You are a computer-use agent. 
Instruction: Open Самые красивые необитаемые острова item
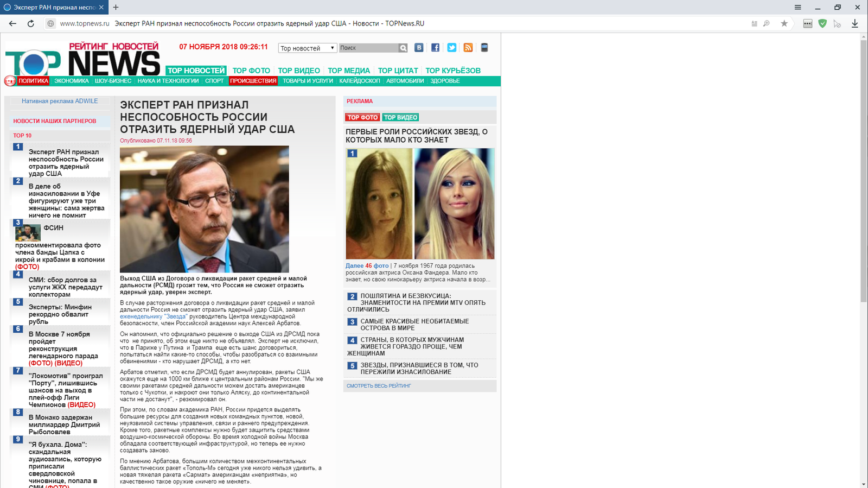coord(415,325)
